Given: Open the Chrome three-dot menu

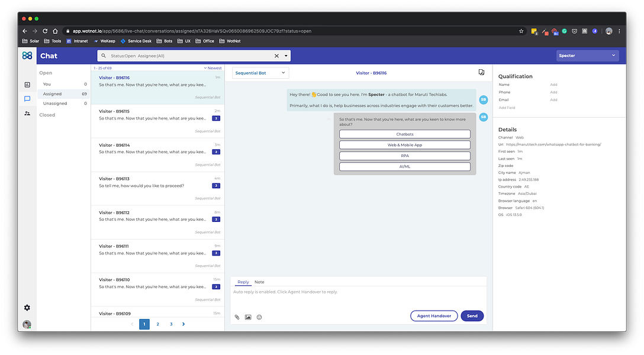Looking at the screenshot, I should 619,31.
